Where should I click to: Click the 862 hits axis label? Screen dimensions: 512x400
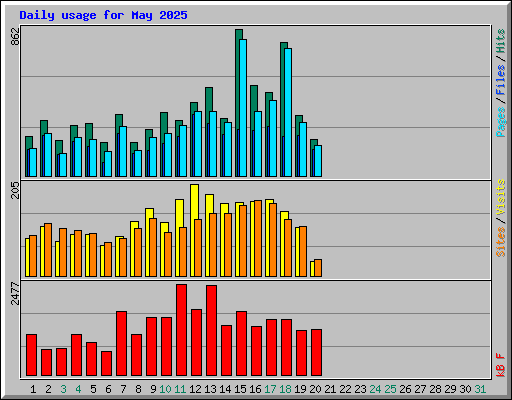[15, 37]
